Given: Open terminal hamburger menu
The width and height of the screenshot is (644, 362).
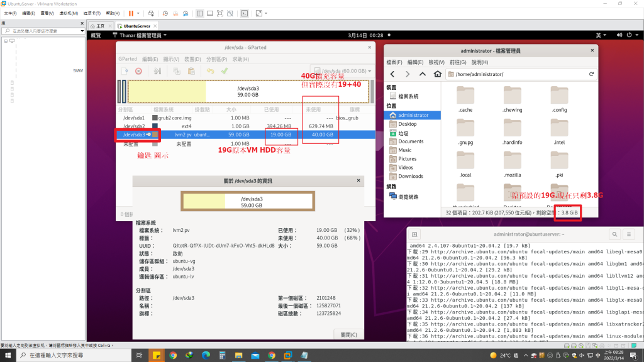Looking at the screenshot, I should coord(629,234).
